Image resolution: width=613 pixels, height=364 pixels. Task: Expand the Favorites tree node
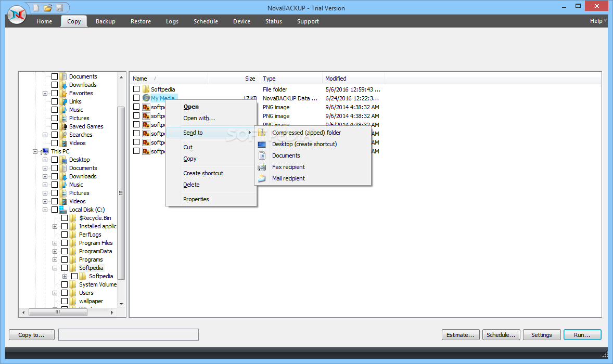(x=45, y=94)
